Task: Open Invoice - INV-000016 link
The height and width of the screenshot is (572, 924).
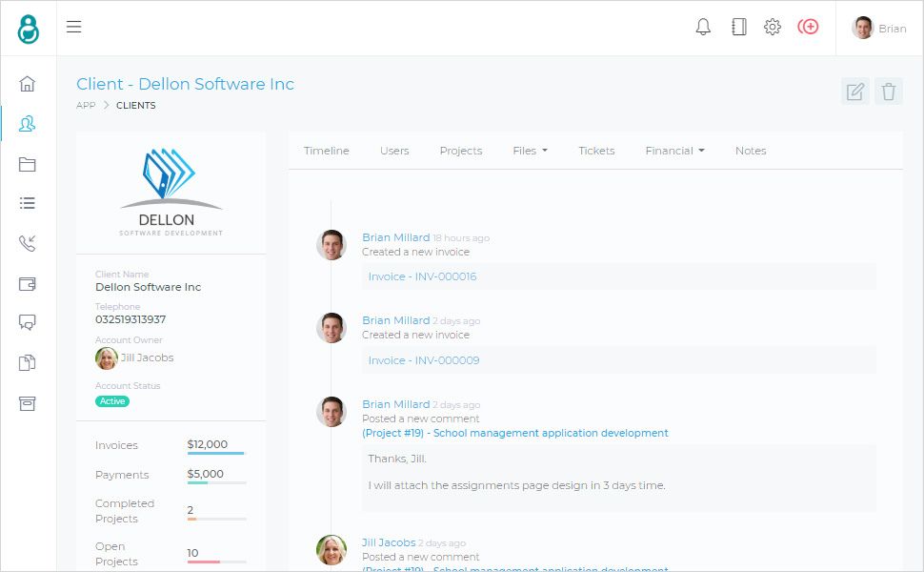Action: (x=422, y=276)
